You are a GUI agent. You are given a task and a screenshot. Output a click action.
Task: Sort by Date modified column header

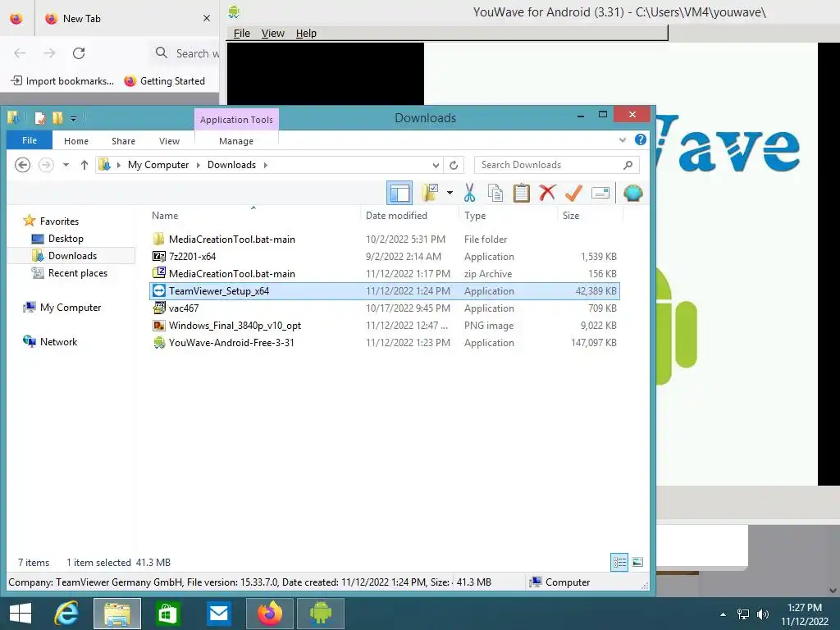click(396, 216)
